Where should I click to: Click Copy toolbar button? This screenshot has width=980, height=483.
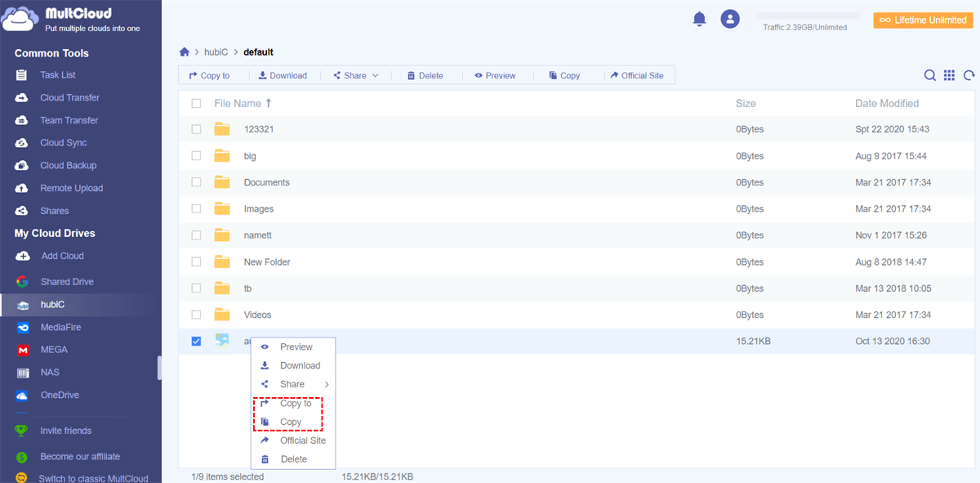click(564, 75)
